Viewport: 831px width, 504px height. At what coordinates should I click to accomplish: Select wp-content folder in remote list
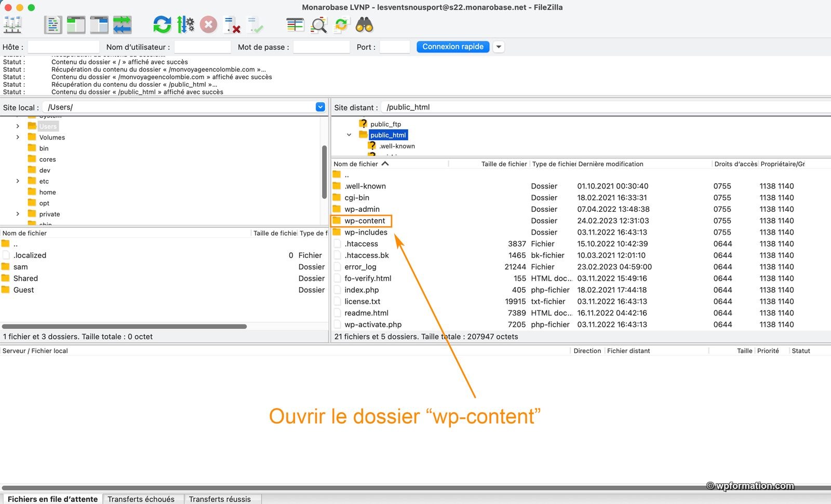365,221
